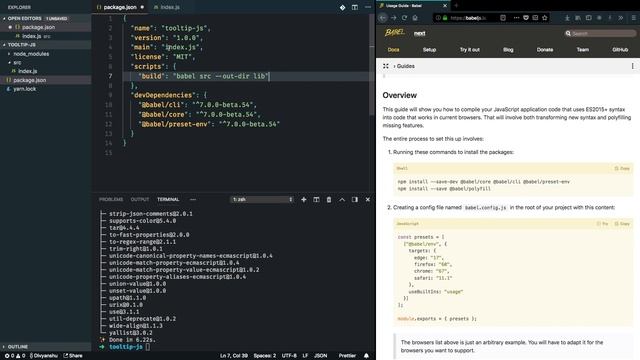Bookmark this page with the star
This screenshot has height=360, width=640.
pyautogui.click(x=544, y=18)
